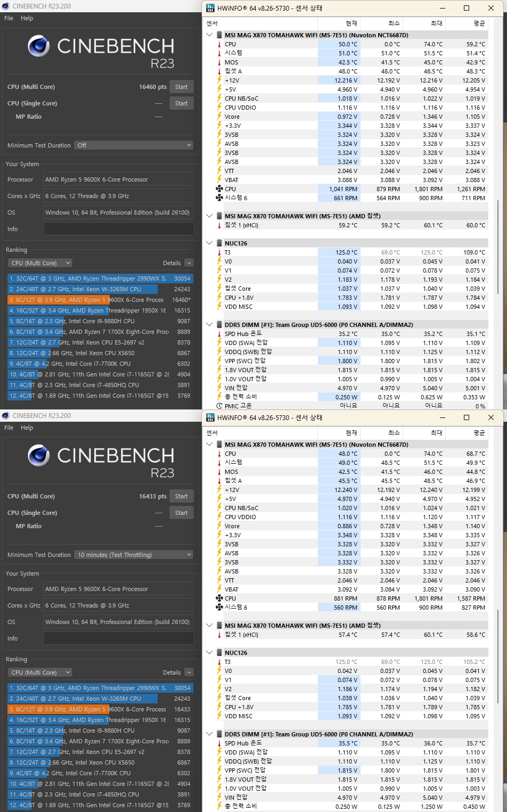This screenshot has width=507, height=812.
Task: Click 시스템 row reading 49.0 °C
Action: [351, 463]
